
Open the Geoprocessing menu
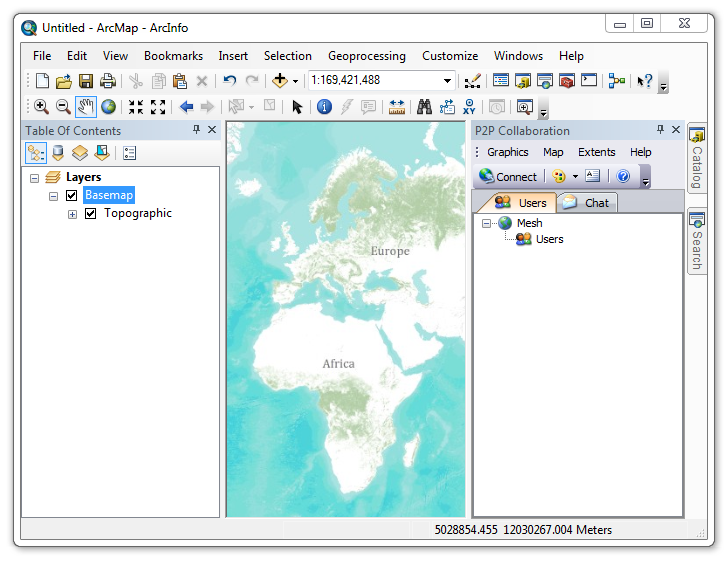coord(367,56)
